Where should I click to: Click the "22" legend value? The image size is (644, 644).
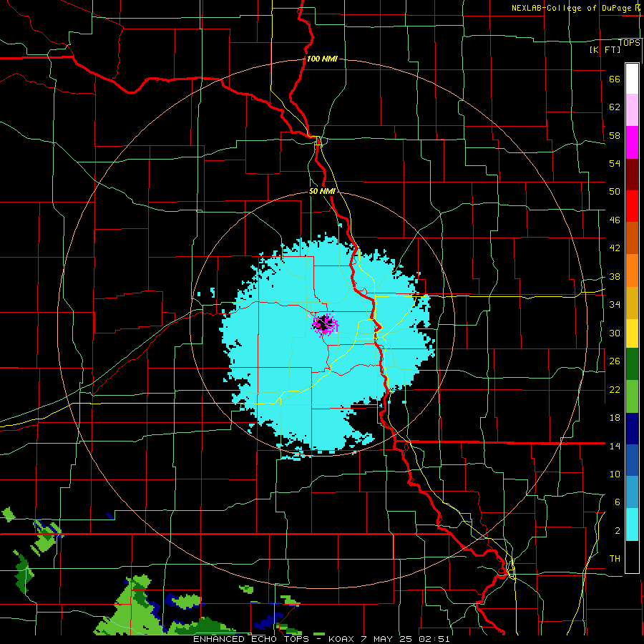(x=615, y=390)
